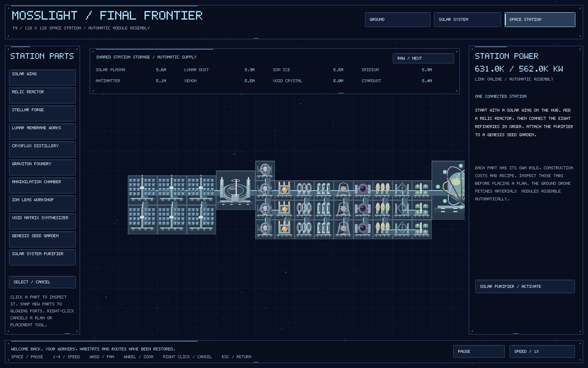The height and width of the screenshot is (368, 588).
Task: Select the top-row Ion Lens Workshop yellow module
Action: (x=382, y=190)
